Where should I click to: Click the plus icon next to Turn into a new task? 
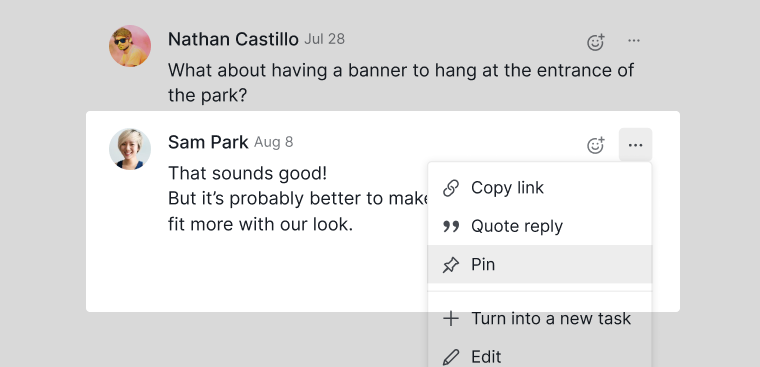pos(451,319)
